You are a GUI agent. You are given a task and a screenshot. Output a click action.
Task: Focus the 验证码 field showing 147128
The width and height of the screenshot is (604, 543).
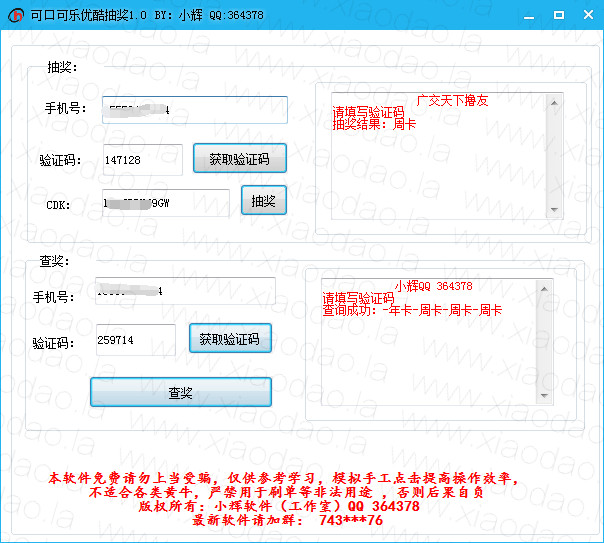click(143, 160)
